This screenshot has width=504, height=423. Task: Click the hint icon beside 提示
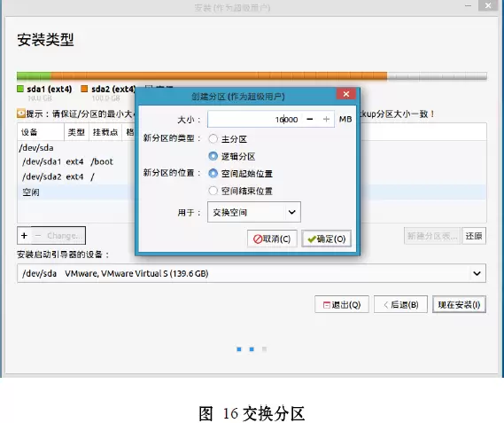pos(21,114)
